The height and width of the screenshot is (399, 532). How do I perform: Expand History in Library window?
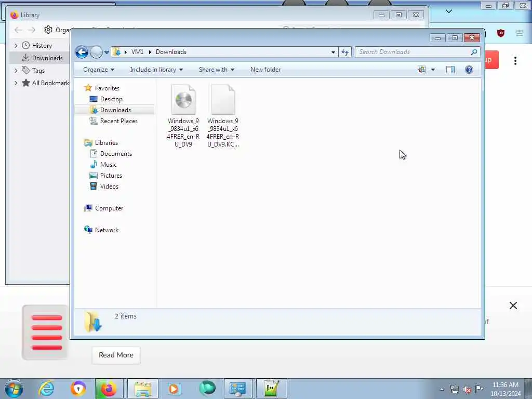16,46
